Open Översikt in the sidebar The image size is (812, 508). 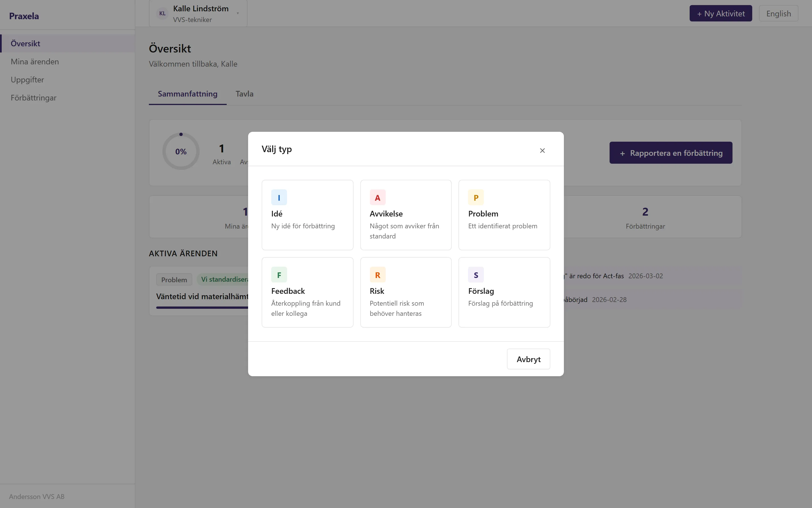pos(67,43)
